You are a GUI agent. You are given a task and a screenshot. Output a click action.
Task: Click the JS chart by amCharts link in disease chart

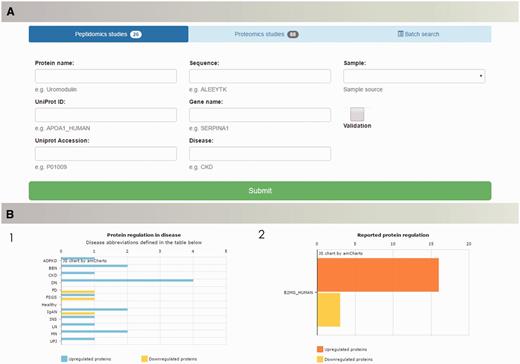point(85,261)
